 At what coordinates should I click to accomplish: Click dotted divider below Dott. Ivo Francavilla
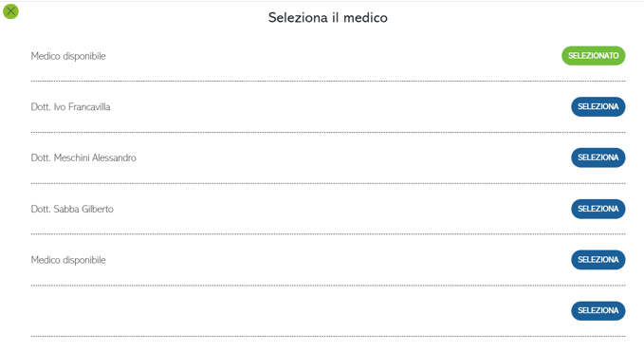click(x=328, y=132)
